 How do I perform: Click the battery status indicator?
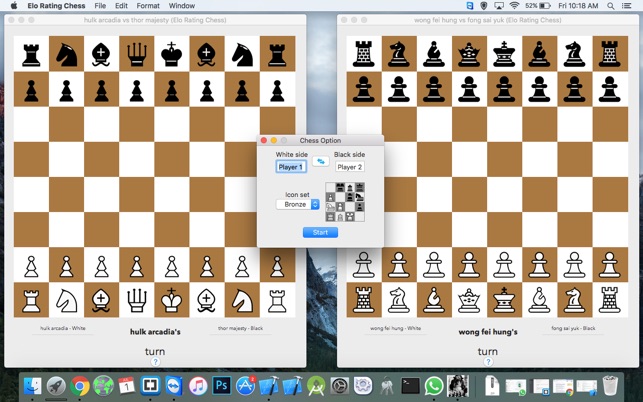538,6
